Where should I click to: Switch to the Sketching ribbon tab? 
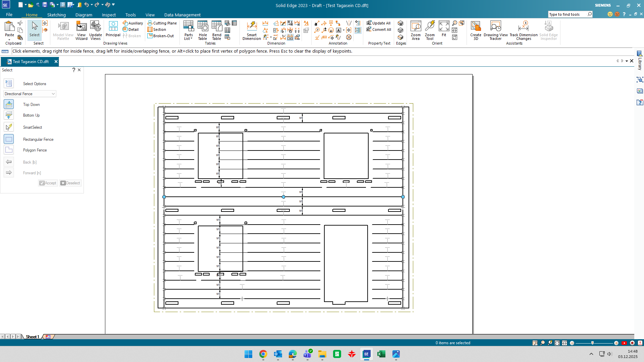pos(56,15)
